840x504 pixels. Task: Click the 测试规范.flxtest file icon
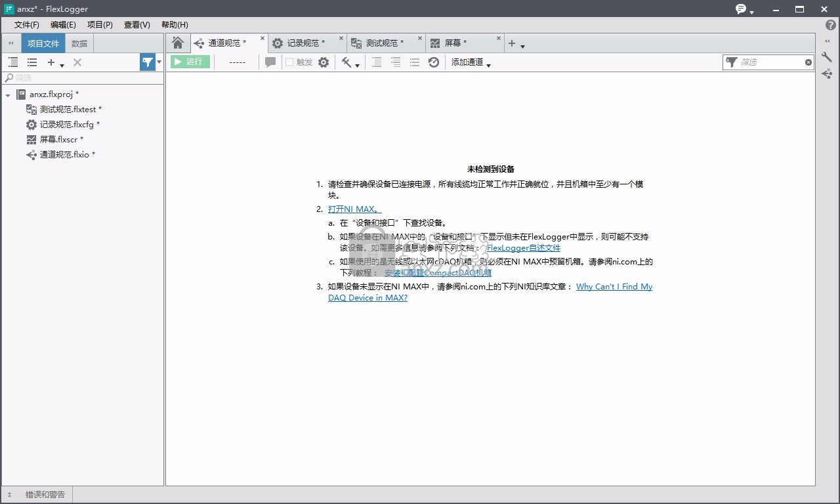tap(31, 110)
